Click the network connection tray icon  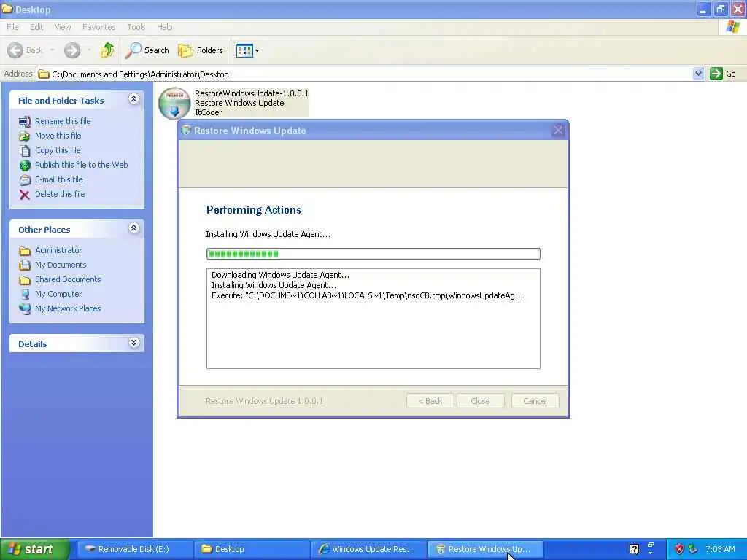click(x=693, y=549)
